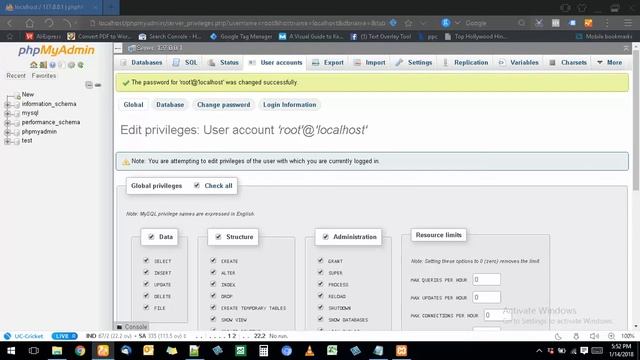
Task: Open Login Information sub-tab
Action: tap(289, 105)
